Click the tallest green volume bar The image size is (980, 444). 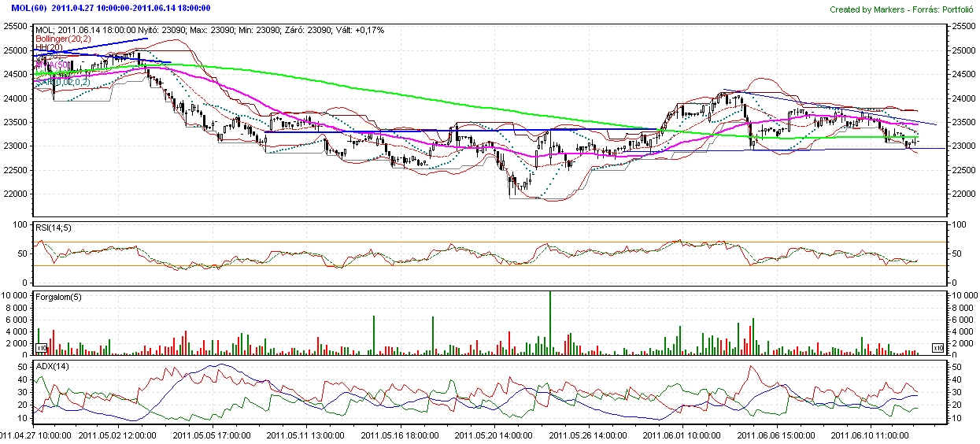[x=550, y=323]
